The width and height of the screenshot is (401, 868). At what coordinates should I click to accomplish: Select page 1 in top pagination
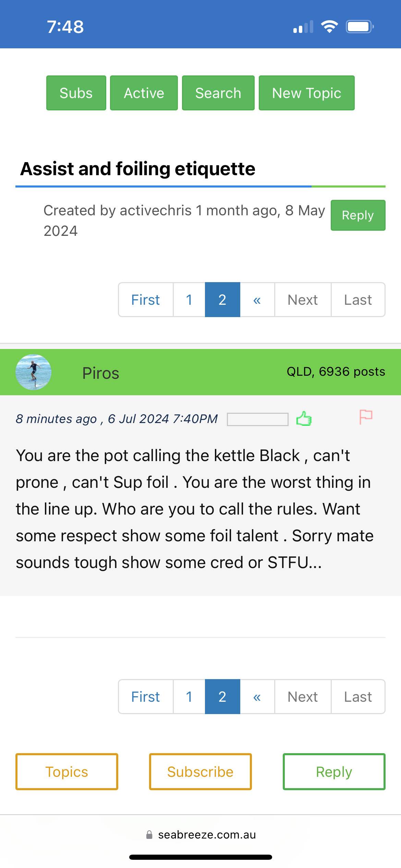[x=189, y=300]
